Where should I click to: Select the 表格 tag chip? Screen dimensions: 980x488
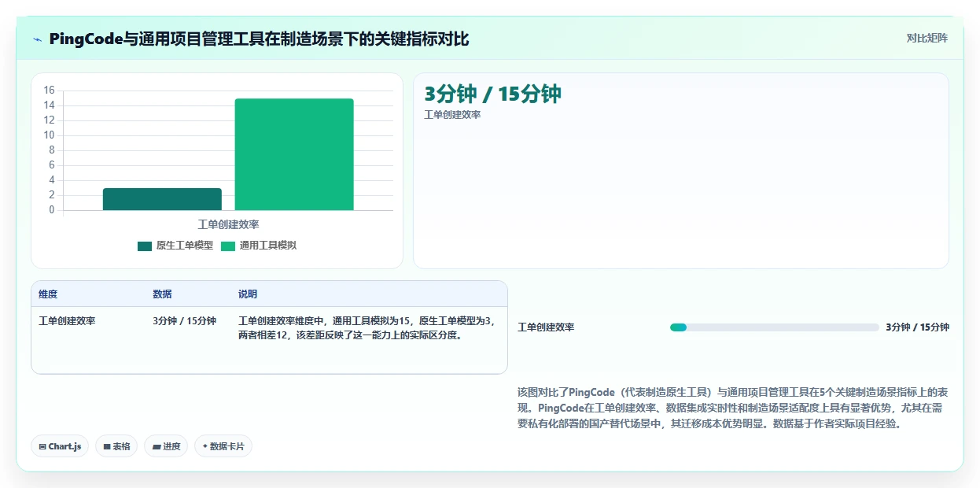point(116,446)
